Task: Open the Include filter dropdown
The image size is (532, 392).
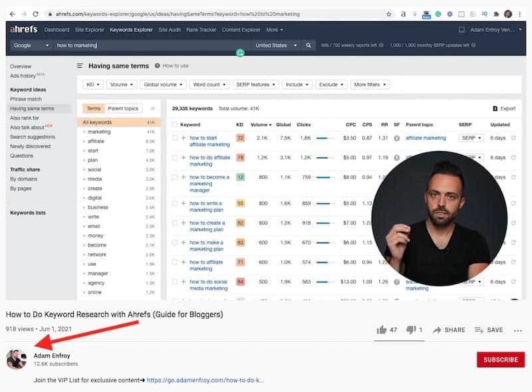Action: point(297,84)
